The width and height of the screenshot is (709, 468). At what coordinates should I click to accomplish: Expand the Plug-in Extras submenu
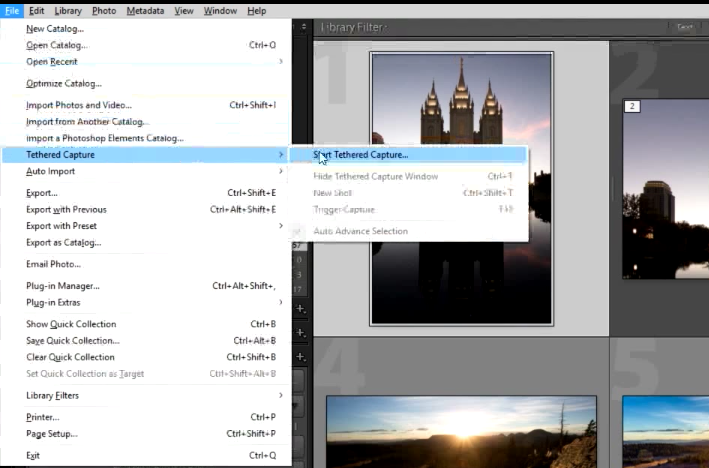146,303
